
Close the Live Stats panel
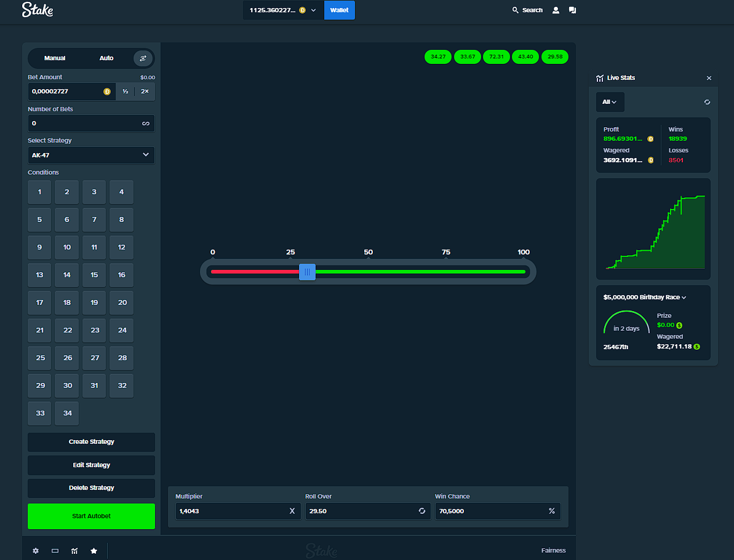pyautogui.click(x=709, y=78)
